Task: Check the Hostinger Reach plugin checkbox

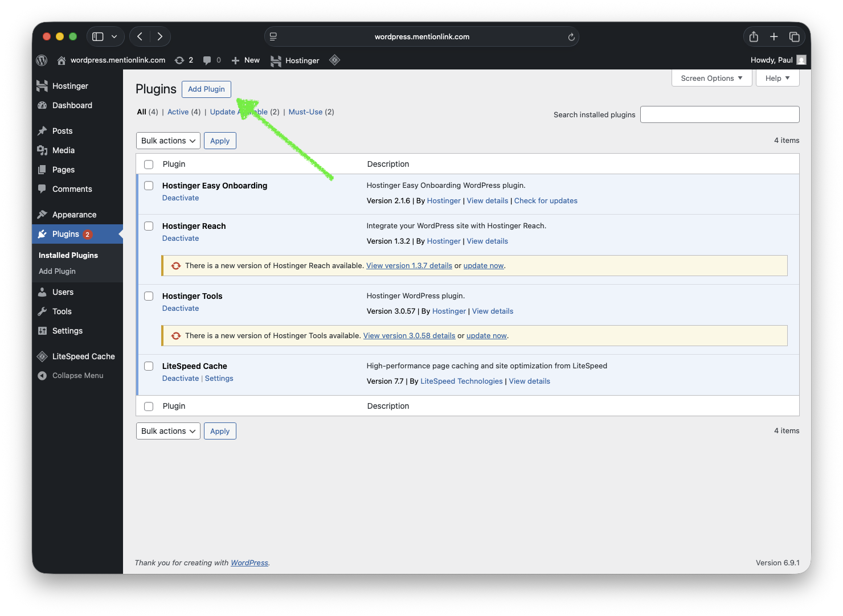Action: [x=149, y=225]
